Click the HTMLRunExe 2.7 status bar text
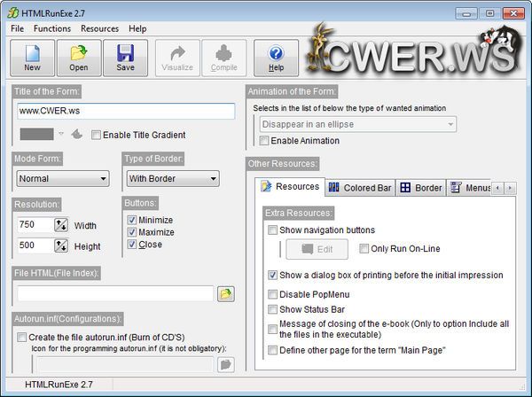This screenshot has width=532, height=397. pyautogui.click(x=59, y=385)
